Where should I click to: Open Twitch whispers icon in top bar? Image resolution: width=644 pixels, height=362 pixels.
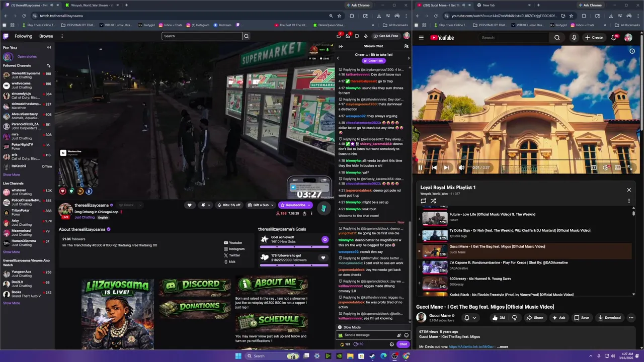pos(357,36)
